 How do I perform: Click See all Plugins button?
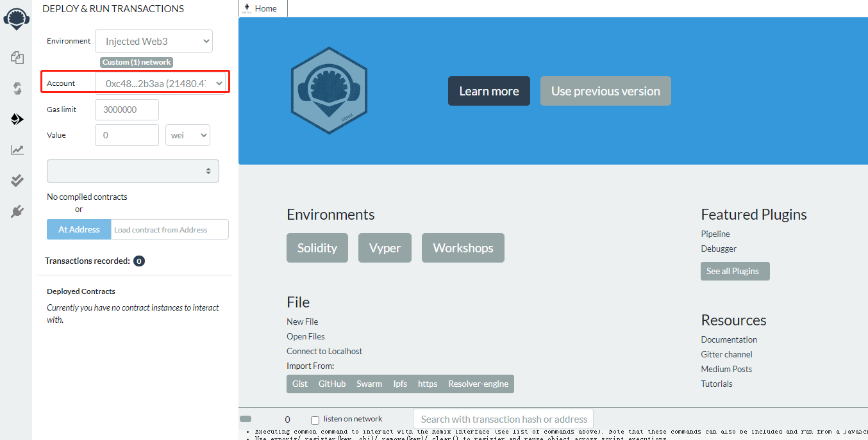pos(735,271)
